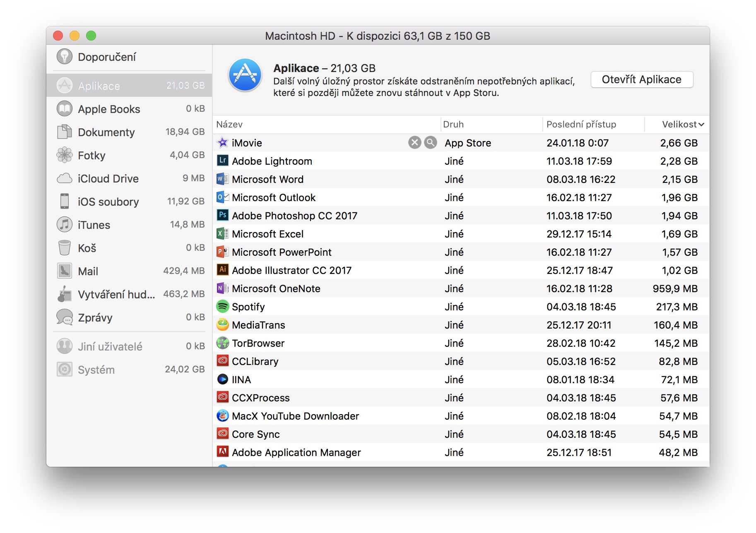
Task: Sort list by Poslední přístup column
Action: (x=581, y=125)
